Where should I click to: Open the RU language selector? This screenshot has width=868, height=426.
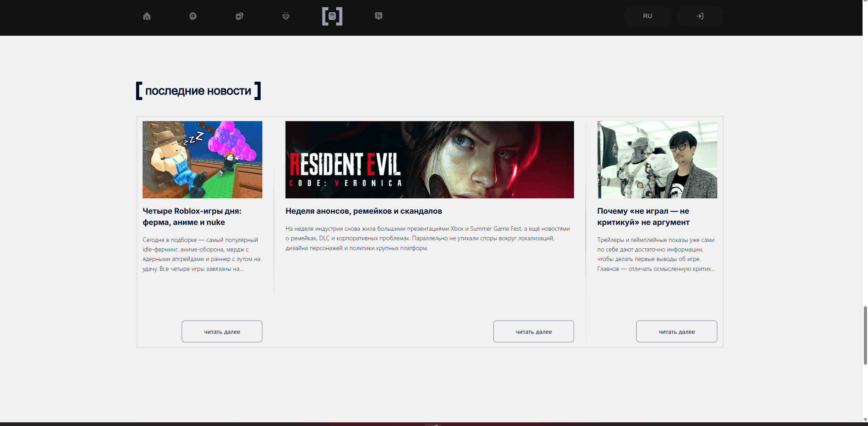(x=648, y=16)
